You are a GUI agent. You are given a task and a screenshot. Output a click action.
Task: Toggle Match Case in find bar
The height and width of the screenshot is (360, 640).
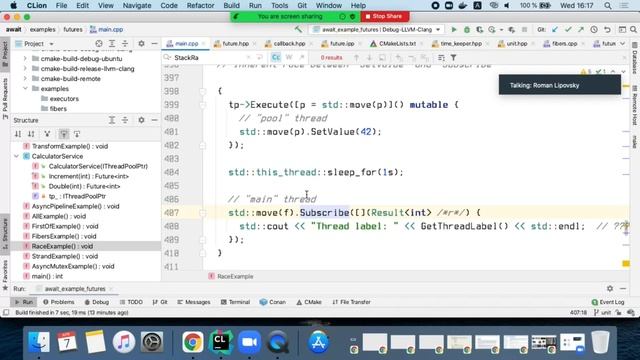click(x=276, y=58)
